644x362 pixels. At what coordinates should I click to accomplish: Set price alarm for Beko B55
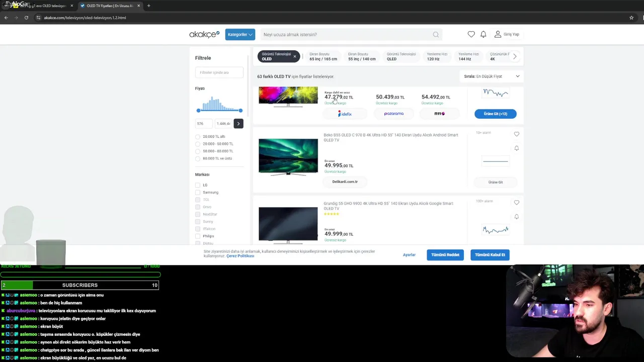click(x=517, y=148)
